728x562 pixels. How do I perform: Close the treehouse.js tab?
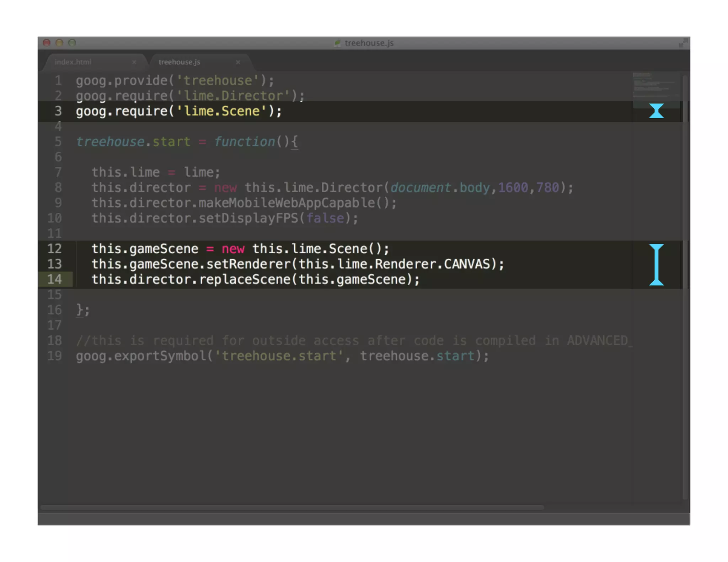pyautogui.click(x=238, y=62)
